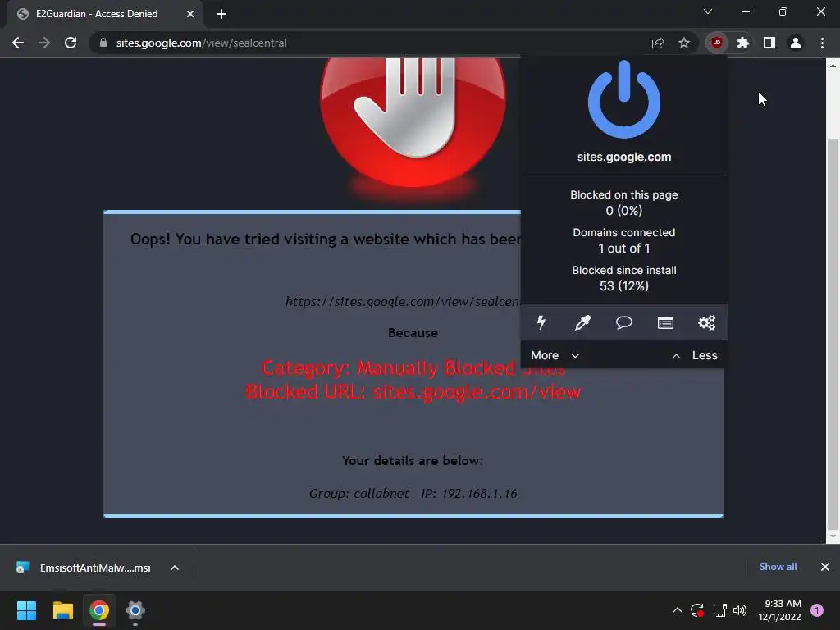Go forward in browser history
Image resolution: width=840 pixels, height=630 pixels.
coord(44,43)
